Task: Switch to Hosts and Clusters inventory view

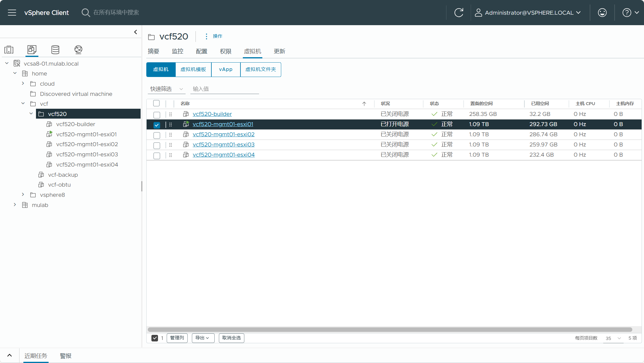Action: pyautogui.click(x=9, y=49)
